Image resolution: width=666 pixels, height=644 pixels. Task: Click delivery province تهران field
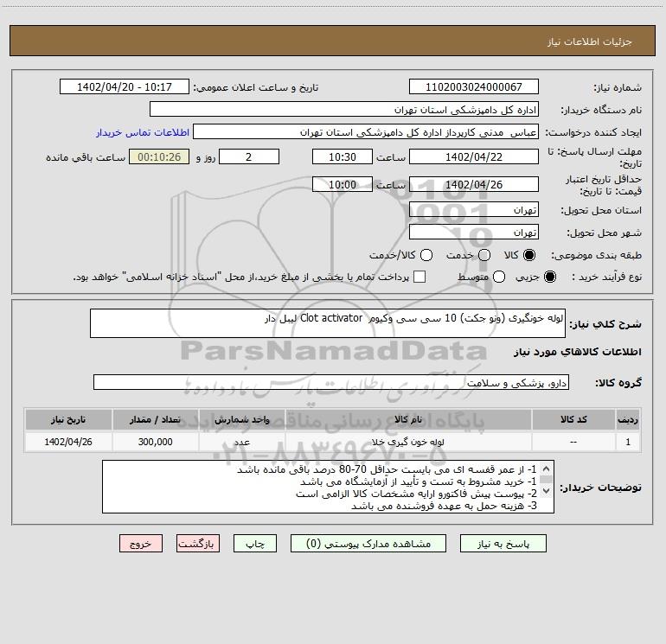click(474, 209)
